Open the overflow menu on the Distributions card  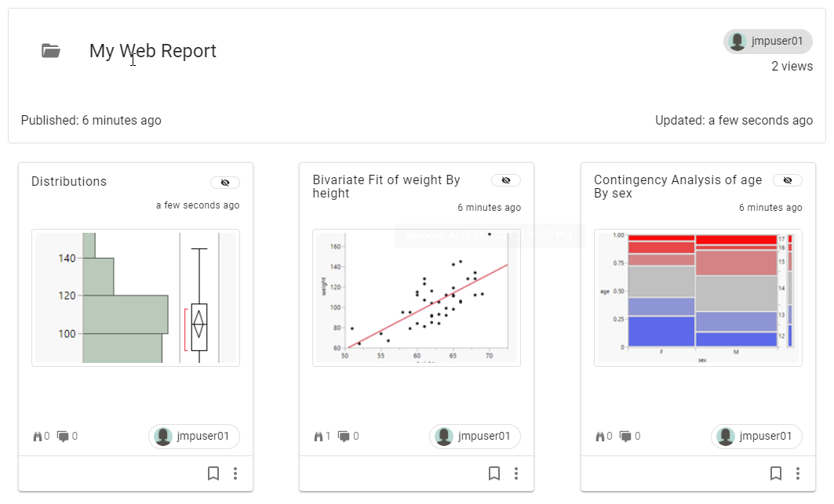(235, 473)
